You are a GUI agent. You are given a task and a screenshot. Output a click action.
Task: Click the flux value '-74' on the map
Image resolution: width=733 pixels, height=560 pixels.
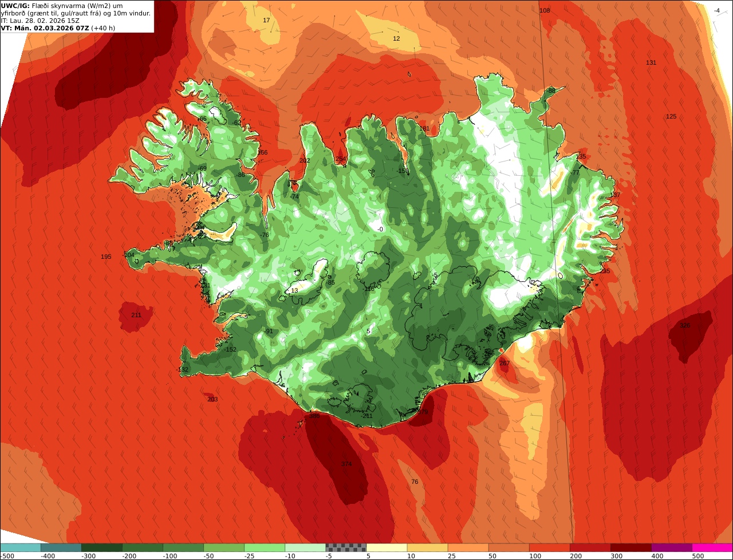click(294, 196)
